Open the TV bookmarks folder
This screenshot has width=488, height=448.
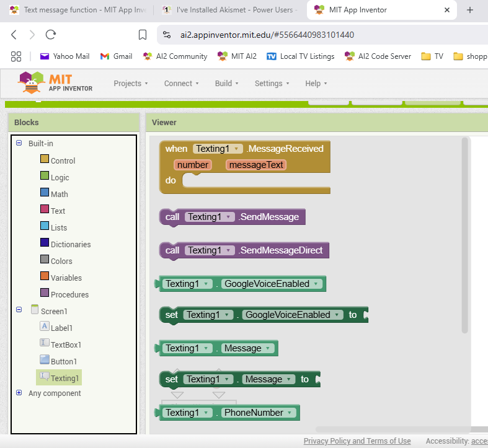(432, 56)
